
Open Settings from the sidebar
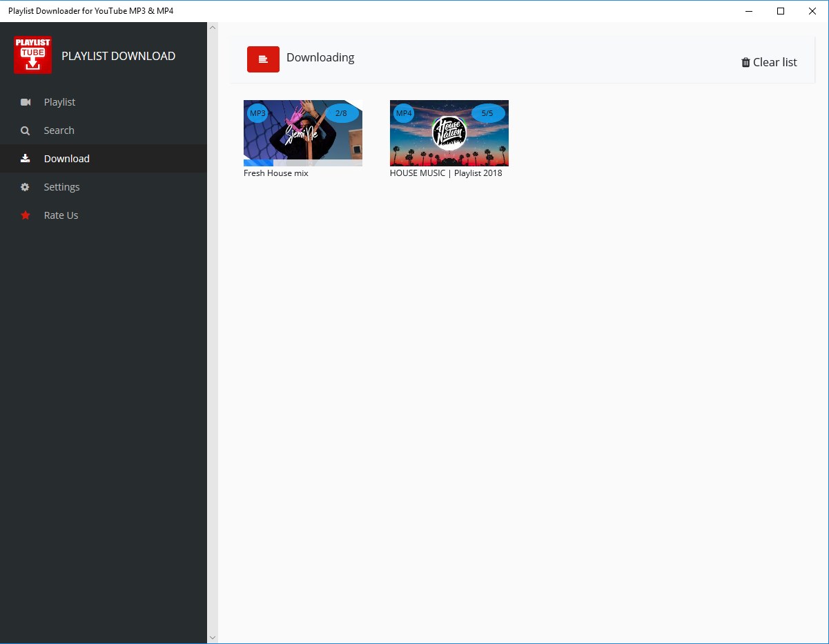104,187
